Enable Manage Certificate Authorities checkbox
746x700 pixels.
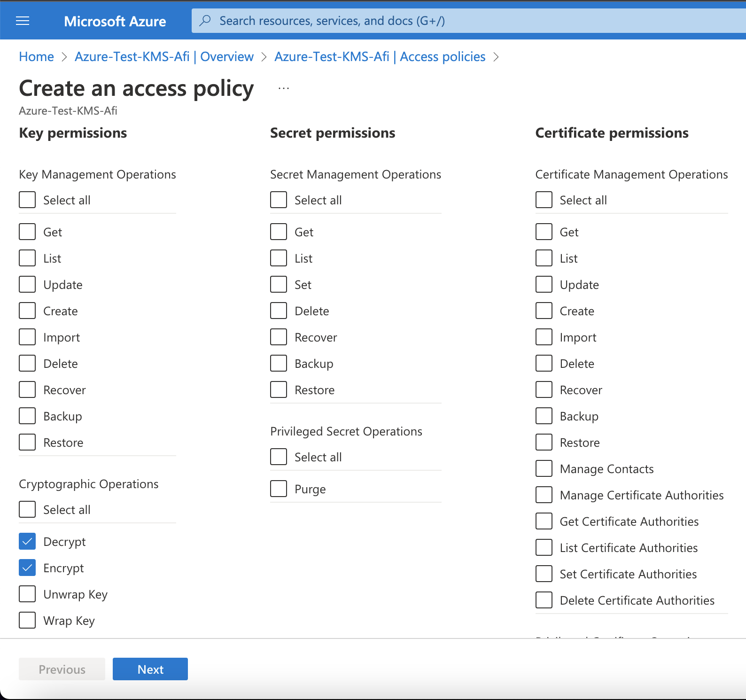[544, 495]
